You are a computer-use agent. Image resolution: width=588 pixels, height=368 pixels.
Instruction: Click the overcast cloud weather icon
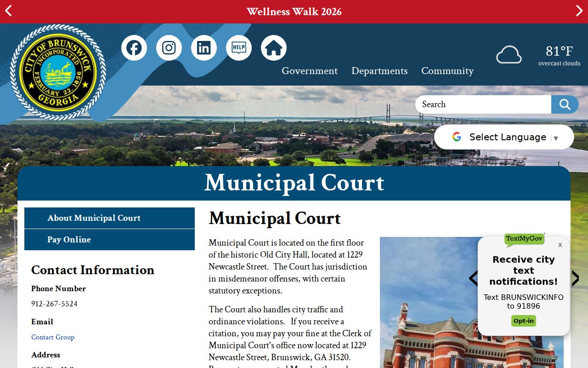[509, 55]
